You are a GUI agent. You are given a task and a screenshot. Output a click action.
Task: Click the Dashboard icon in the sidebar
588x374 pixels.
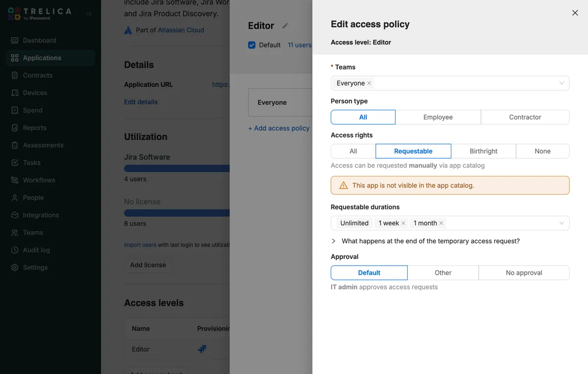pos(15,40)
